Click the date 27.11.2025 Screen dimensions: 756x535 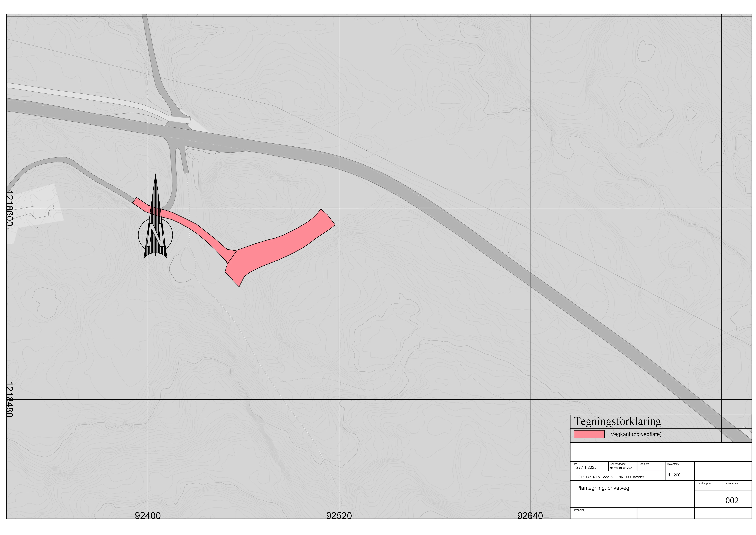click(x=586, y=467)
